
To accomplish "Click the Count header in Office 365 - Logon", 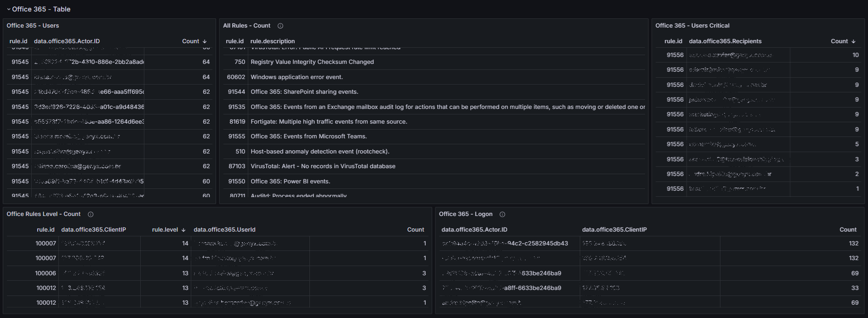I will click(x=848, y=230).
